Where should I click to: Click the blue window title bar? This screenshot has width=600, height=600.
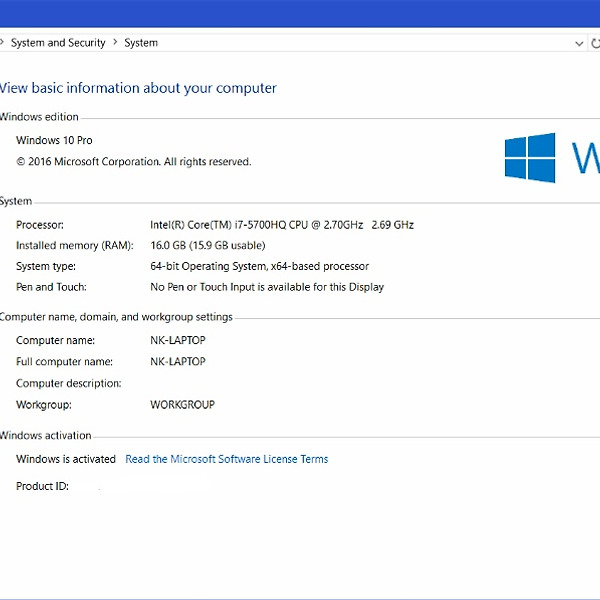click(x=300, y=13)
